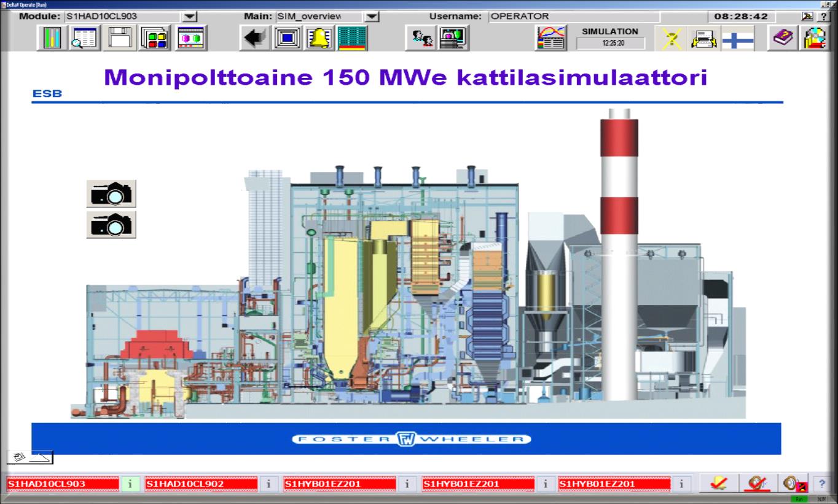
Task: Click the nested blue squares overview icon
Action: click(288, 38)
